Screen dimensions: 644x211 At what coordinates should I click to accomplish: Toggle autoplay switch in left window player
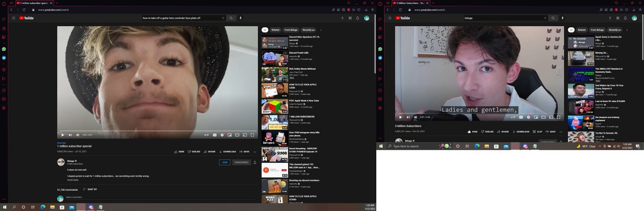207,134
